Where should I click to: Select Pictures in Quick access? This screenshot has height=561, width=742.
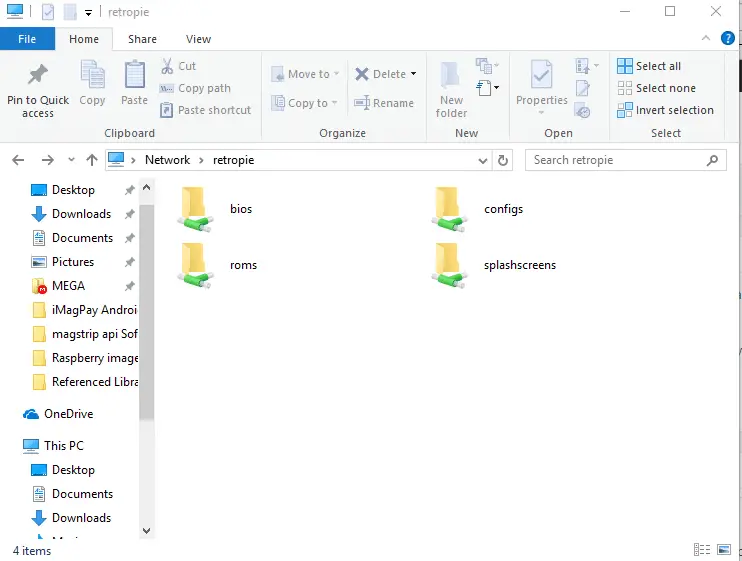(x=73, y=262)
